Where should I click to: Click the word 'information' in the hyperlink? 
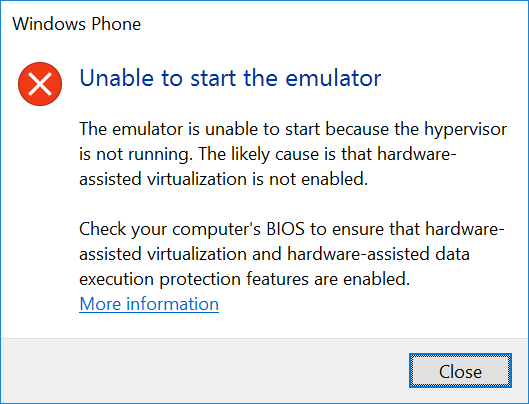172,304
